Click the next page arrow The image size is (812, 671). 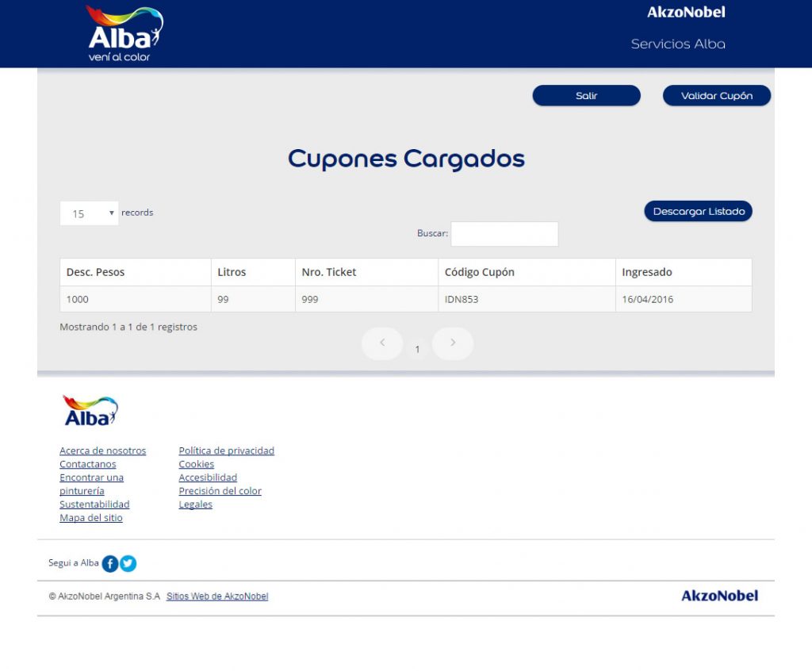[452, 343]
